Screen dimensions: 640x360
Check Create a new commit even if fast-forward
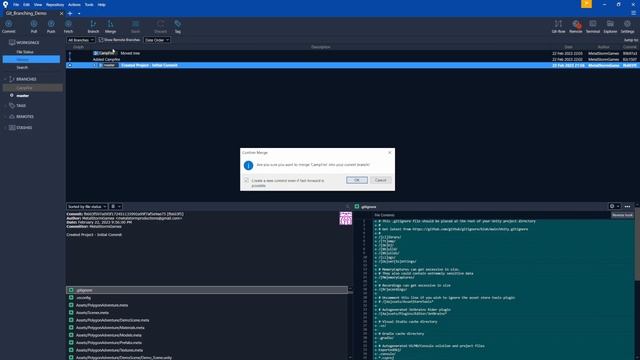pos(246,180)
